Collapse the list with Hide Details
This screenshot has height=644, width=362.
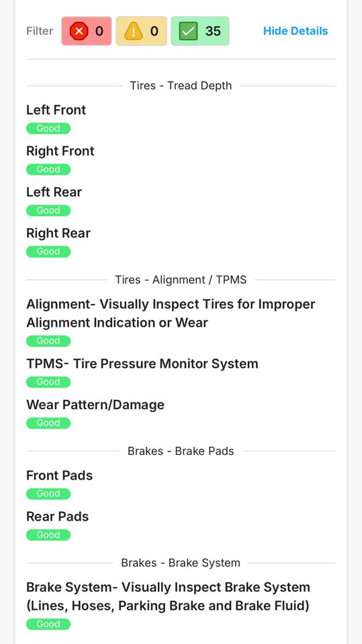tap(296, 31)
